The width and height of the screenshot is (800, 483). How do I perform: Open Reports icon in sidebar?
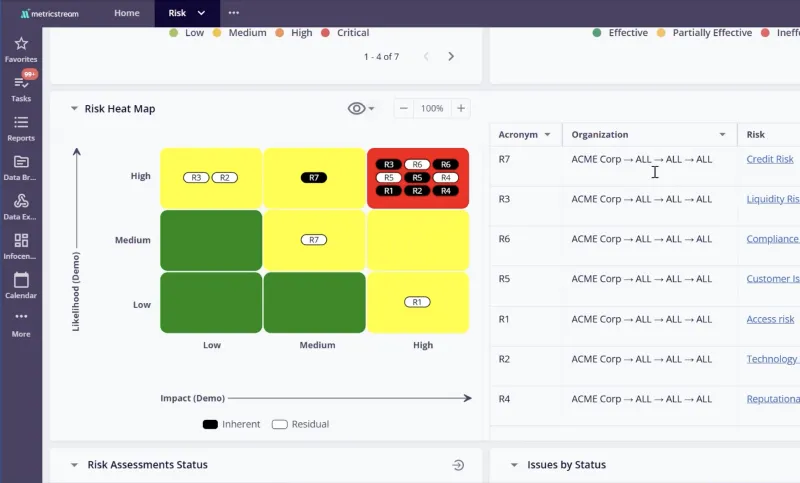coord(21,123)
